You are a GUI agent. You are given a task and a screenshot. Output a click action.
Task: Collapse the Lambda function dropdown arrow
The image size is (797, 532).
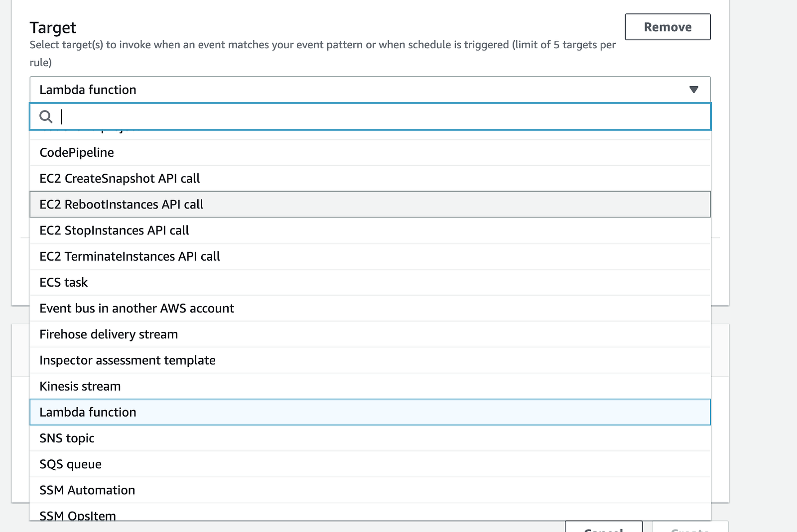[693, 90]
